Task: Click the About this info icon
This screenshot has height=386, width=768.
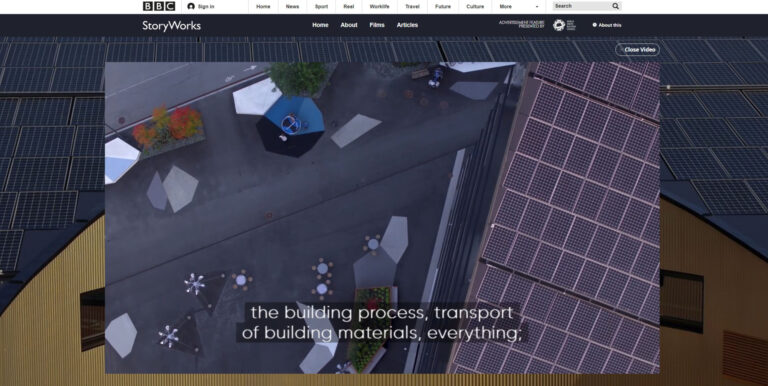Action: pyautogui.click(x=595, y=25)
